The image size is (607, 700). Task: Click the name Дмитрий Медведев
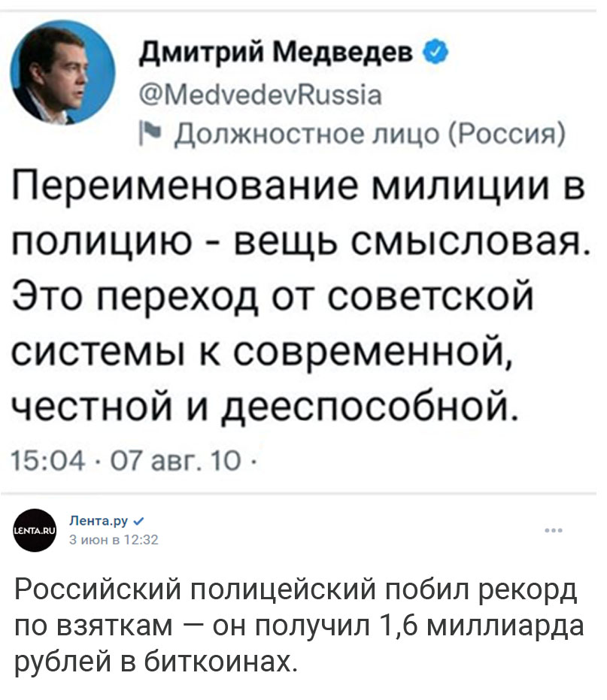[x=277, y=53]
